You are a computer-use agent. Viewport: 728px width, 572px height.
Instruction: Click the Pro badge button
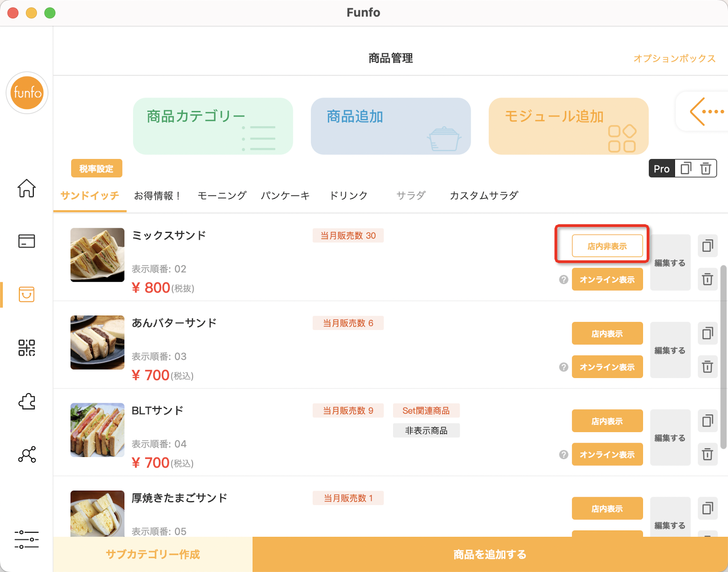click(x=661, y=169)
